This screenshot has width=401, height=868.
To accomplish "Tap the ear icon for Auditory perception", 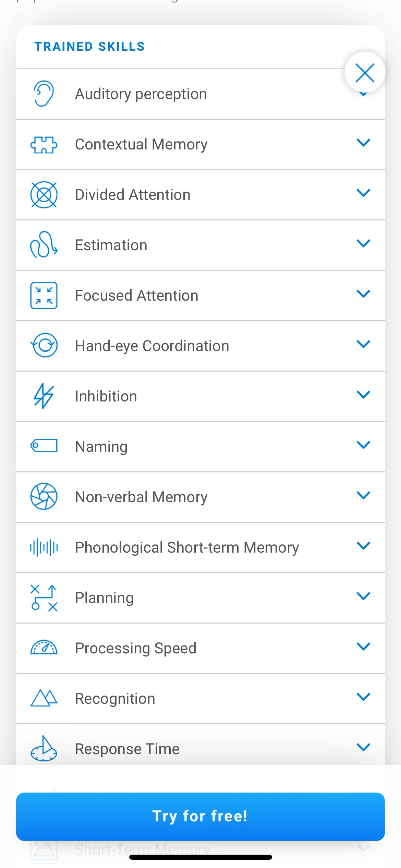I will 44,94.
